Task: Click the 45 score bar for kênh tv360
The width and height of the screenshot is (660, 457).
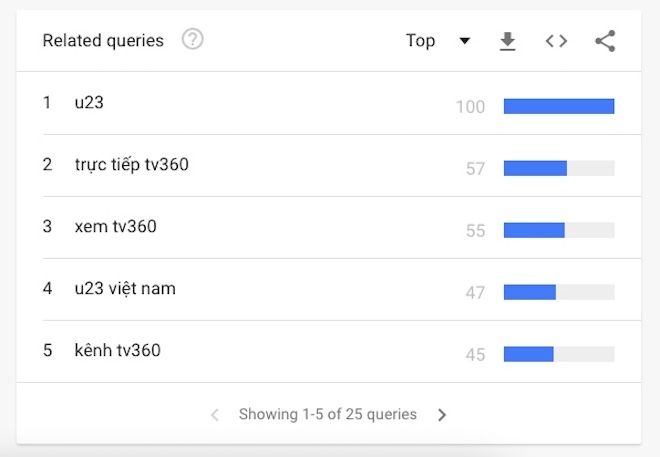Action: pos(559,354)
